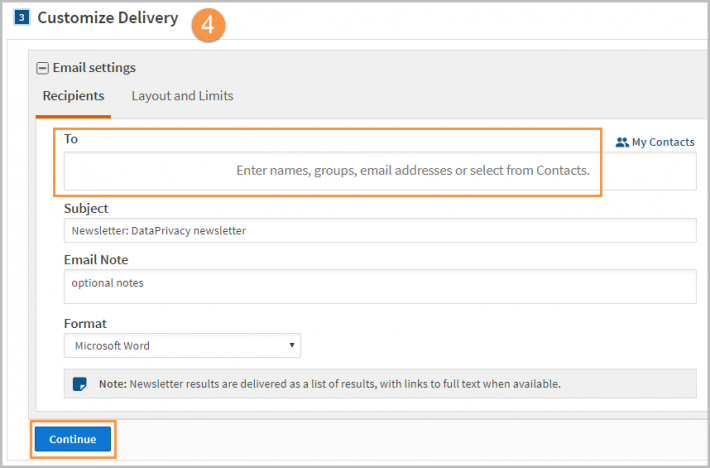This screenshot has width=710, height=468.
Task: Click the Subject label text
Action: 86,209
